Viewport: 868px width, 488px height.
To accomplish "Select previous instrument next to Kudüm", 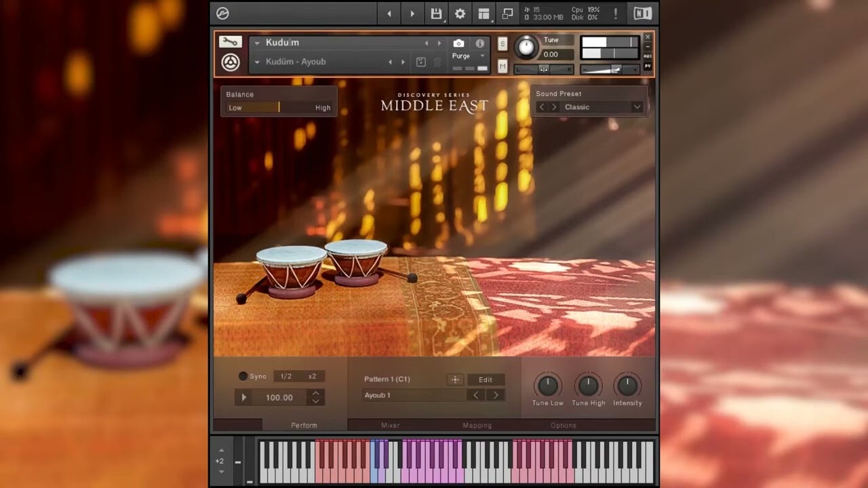I will tap(426, 43).
